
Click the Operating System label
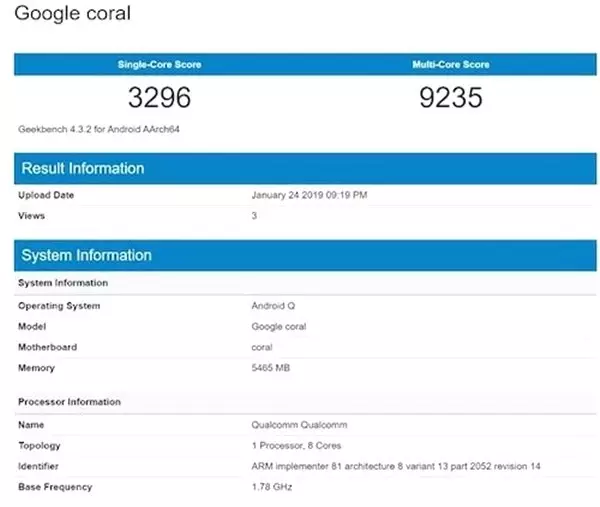click(59, 306)
